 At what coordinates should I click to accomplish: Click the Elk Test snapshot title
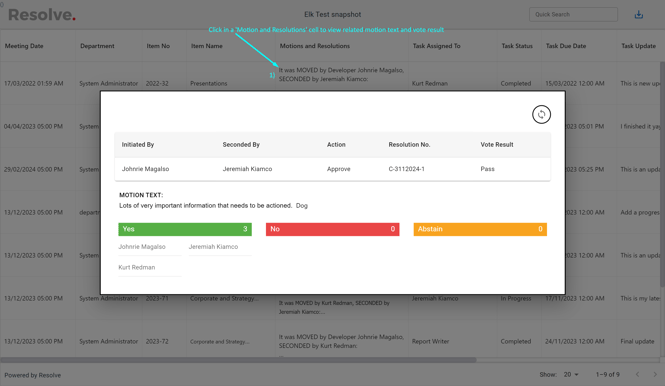coord(332,14)
